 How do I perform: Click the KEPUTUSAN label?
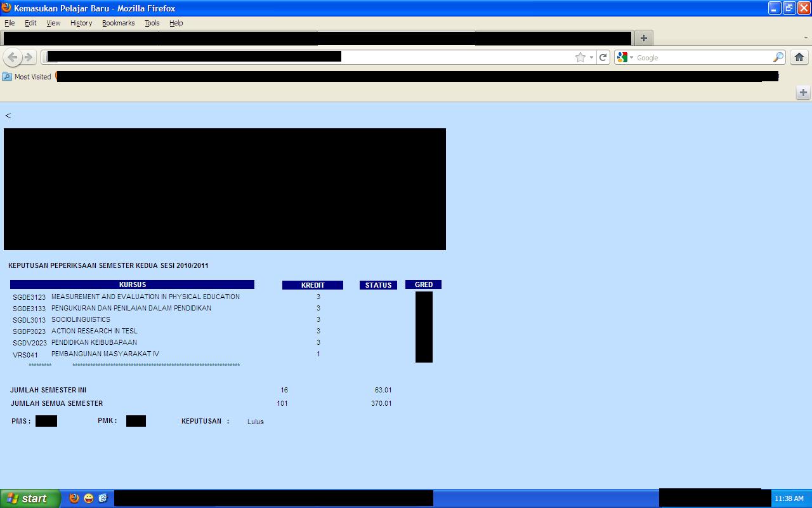pyautogui.click(x=201, y=421)
